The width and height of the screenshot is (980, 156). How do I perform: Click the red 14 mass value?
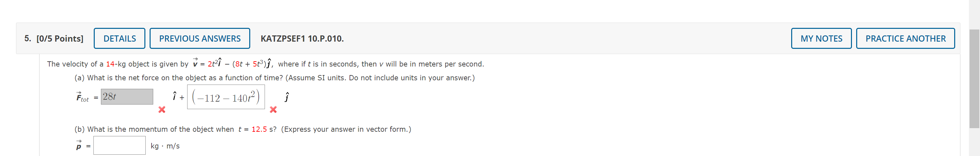coord(110,64)
